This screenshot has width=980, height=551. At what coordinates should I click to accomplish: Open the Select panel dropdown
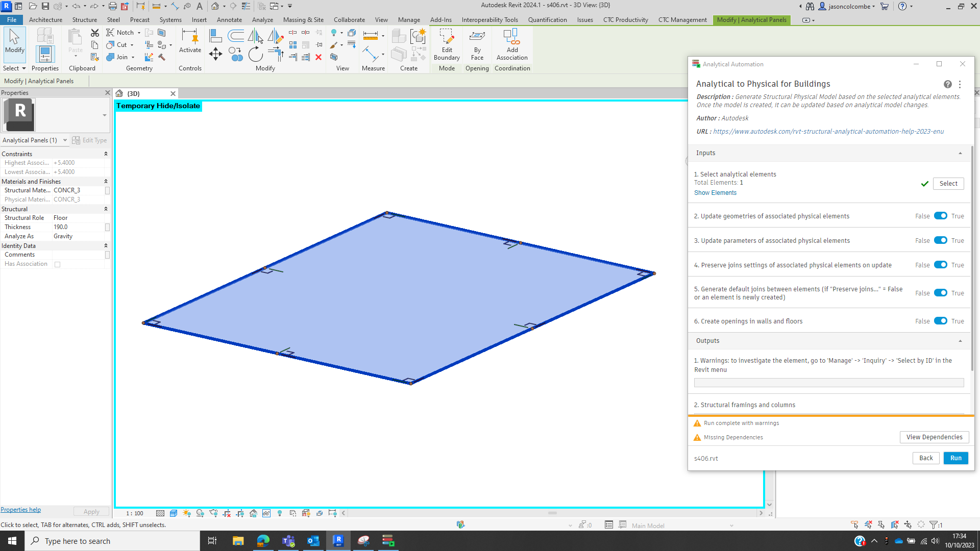pyautogui.click(x=14, y=68)
